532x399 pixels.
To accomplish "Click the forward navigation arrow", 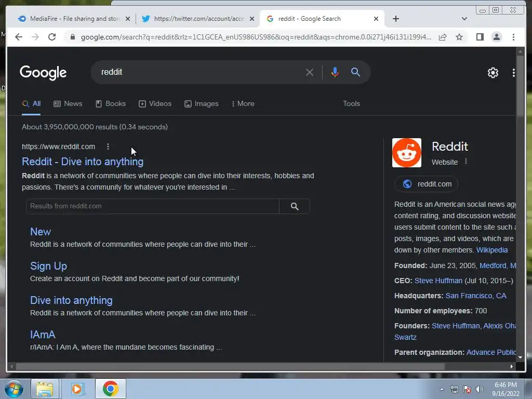I will 35,37.
